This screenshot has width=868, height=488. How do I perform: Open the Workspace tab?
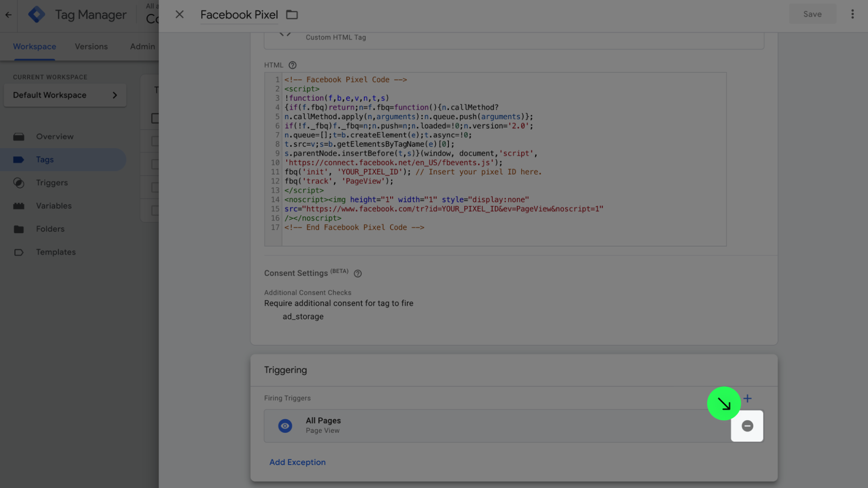tap(34, 47)
